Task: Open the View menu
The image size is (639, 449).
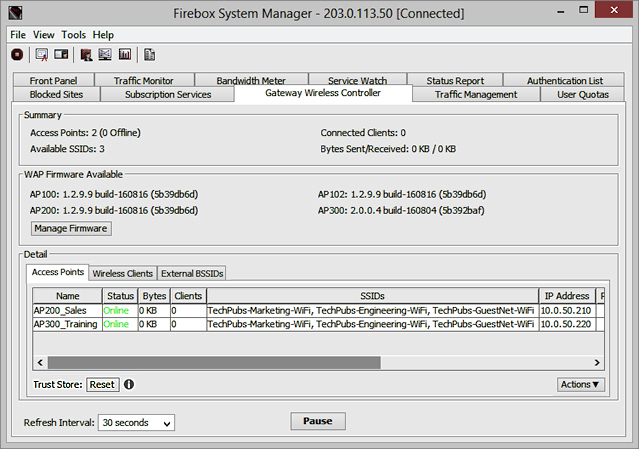Action: [x=44, y=34]
